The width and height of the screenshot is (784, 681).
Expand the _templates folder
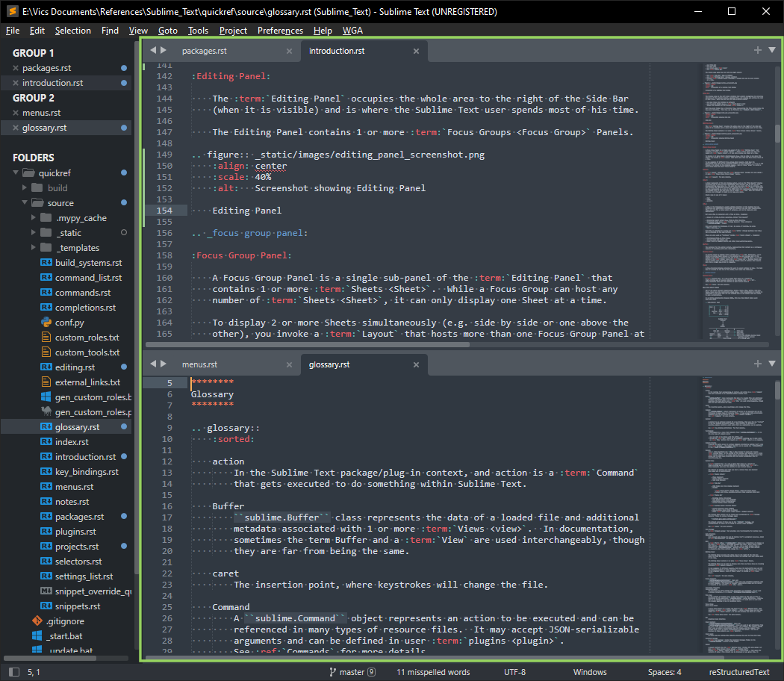point(34,248)
